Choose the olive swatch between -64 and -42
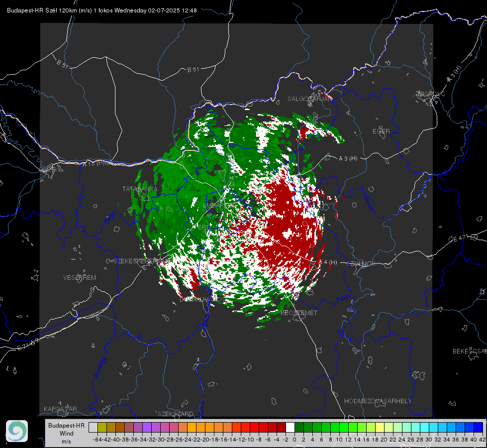The height and width of the screenshot is (448, 487). pos(102,428)
